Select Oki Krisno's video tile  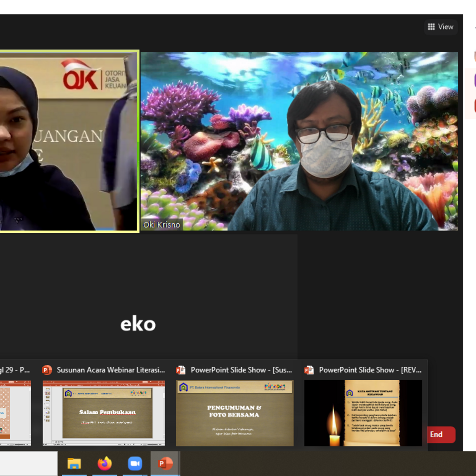coord(299,141)
